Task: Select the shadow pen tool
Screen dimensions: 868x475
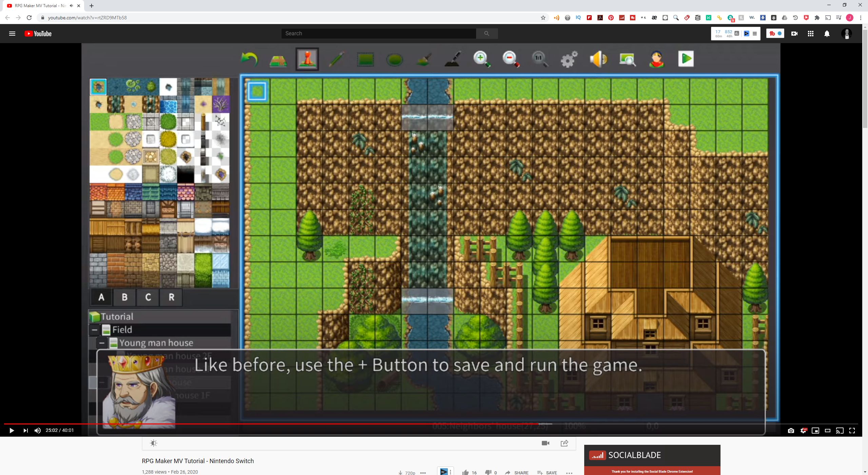Action: click(x=453, y=59)
